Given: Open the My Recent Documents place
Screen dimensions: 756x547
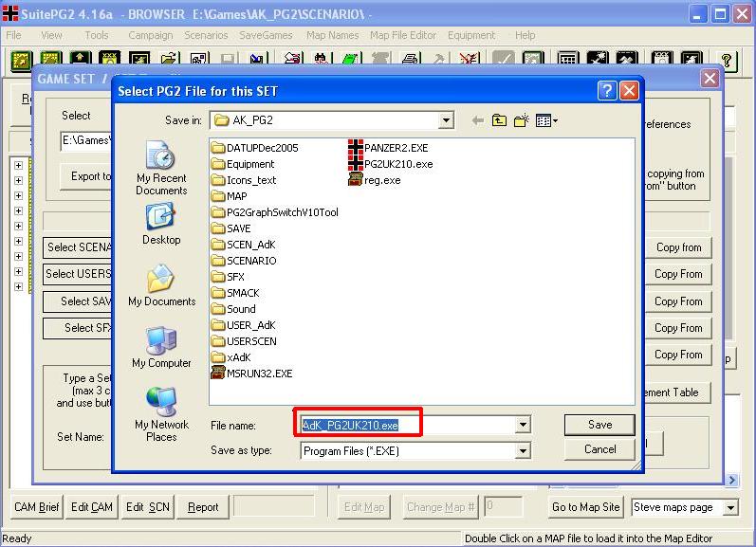Looking at the screenshot, I should click(x=161, y=168).
